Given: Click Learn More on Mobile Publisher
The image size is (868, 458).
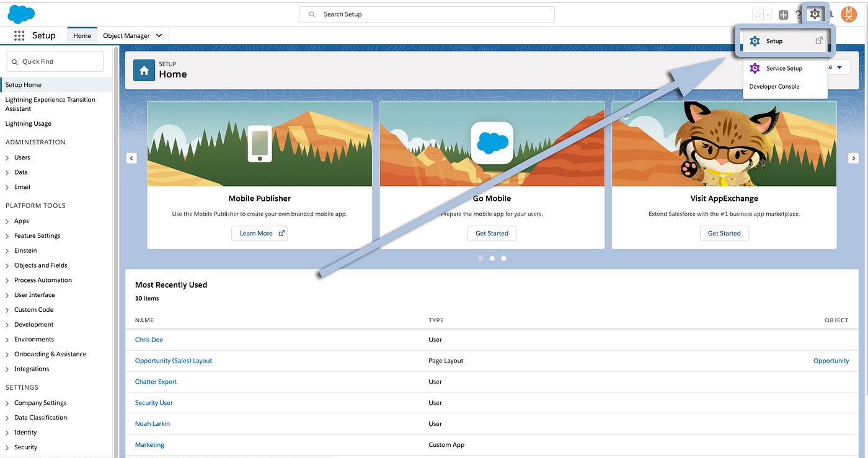Looking at the screenshot, I should click(x=259, y=233).
